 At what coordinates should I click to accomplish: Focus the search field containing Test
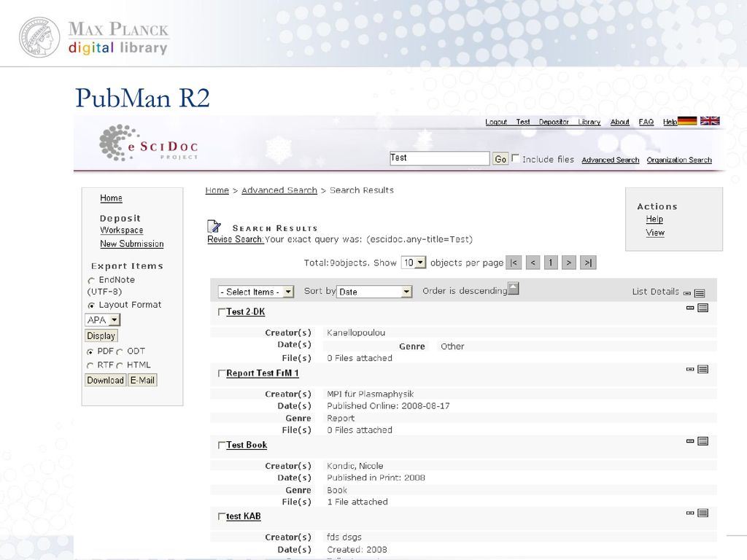click(439, 158)
